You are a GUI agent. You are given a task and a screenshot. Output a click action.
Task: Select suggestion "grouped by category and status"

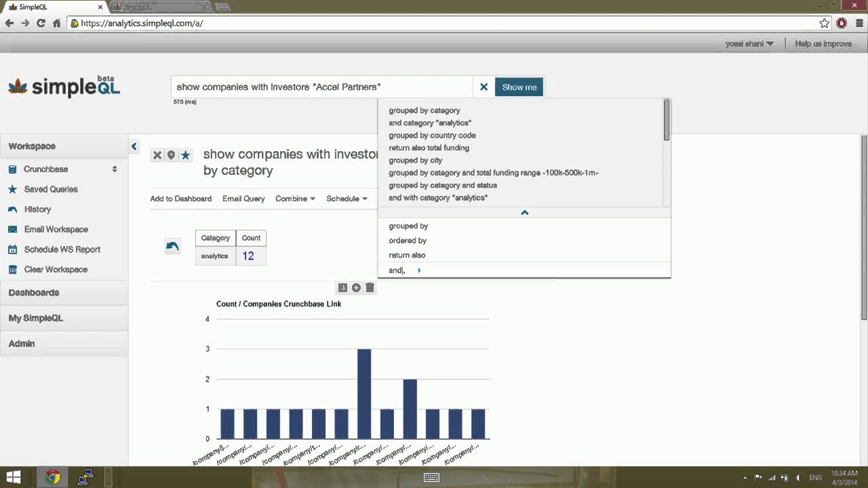pyautogui.click(x=443, y=185)
